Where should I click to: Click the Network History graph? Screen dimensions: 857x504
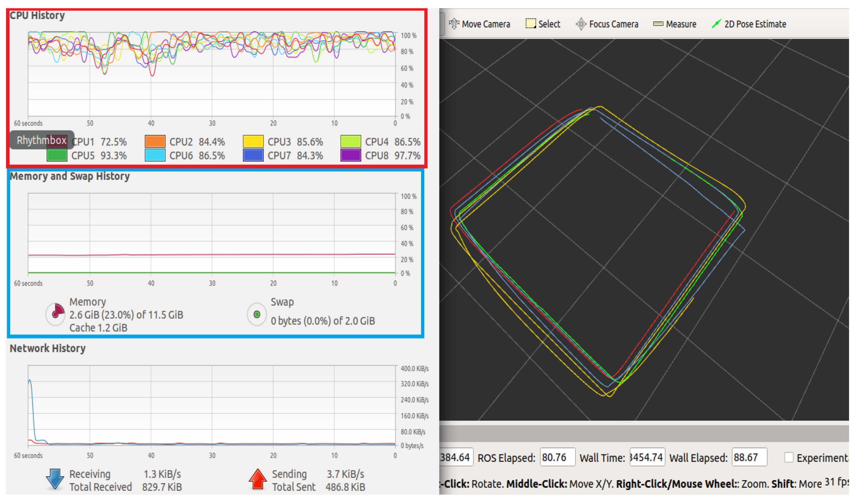pyautogui.click(x=212, y=406)
